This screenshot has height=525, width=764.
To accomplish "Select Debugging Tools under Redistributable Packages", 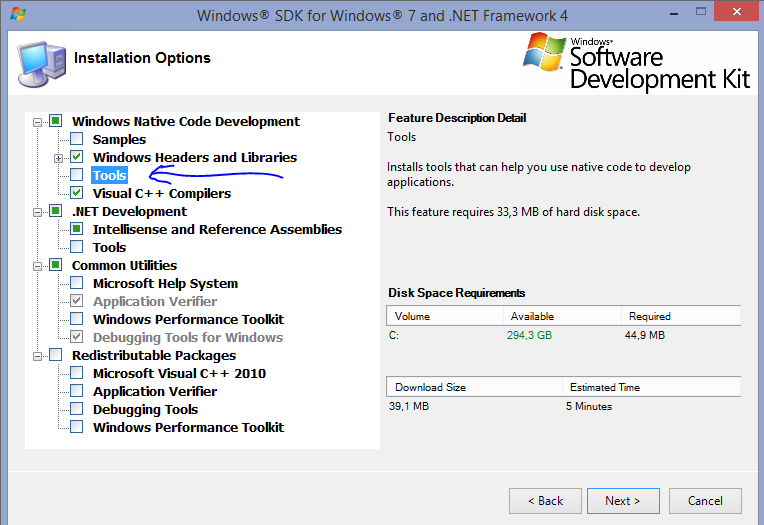I will pos(145,410).
